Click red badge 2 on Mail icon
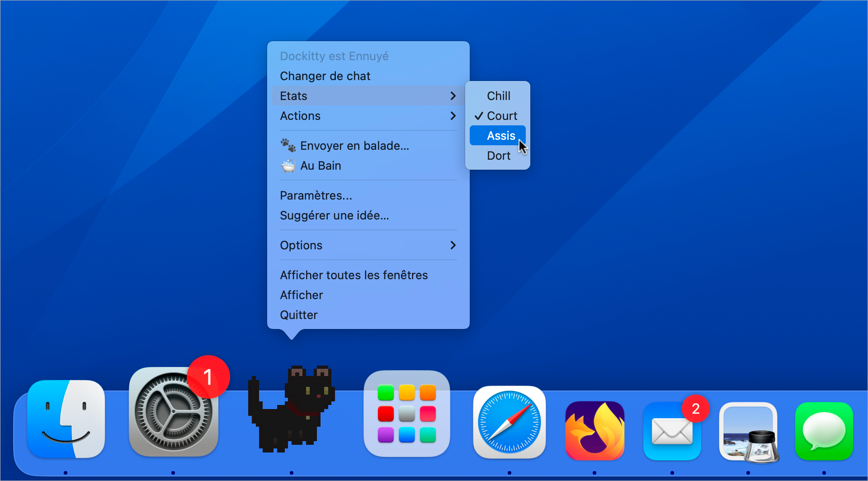Image resolution: width=868 pixels, height=481 pixels. coord(696,409)
